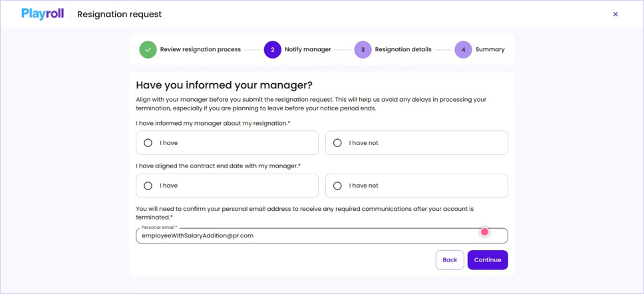Click the Continue button
The width and height of the screenshot is (644, 294).
(488, 260)
